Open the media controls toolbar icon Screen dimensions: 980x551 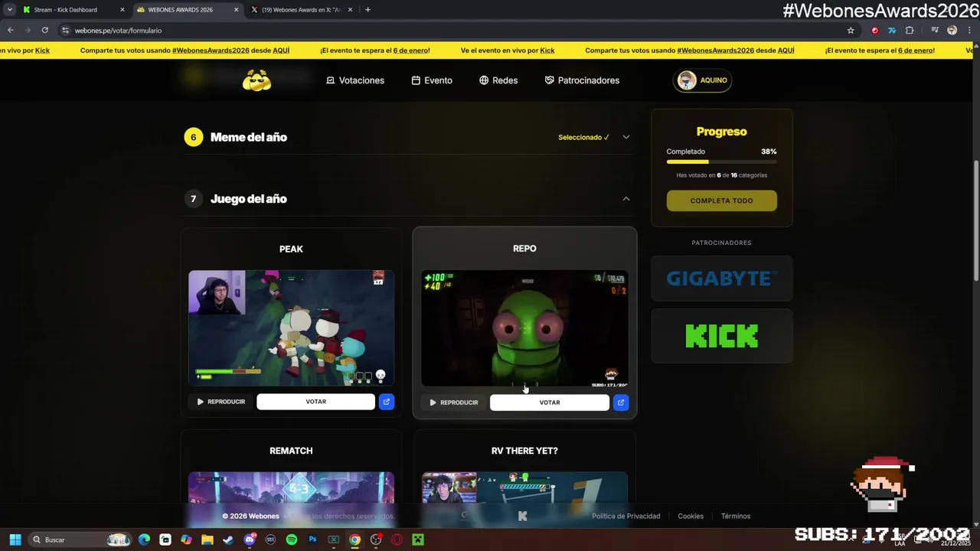pyautogui.click(x=935, y=31)
